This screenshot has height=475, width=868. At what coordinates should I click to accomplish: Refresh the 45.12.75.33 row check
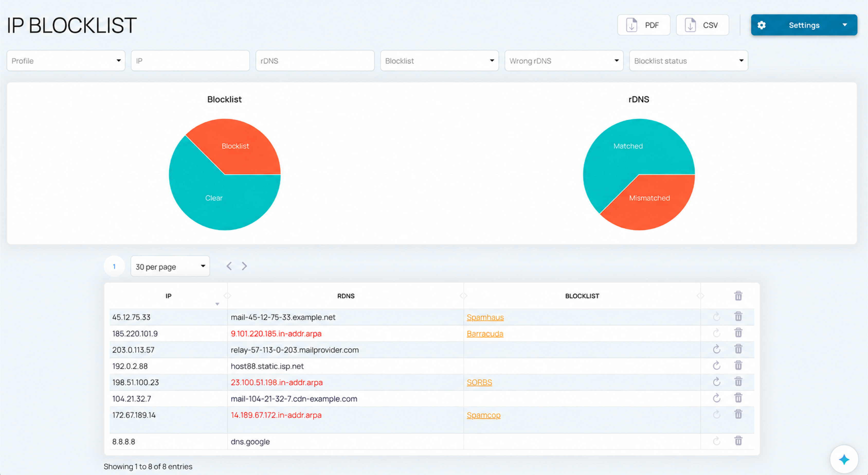point(716,316)
